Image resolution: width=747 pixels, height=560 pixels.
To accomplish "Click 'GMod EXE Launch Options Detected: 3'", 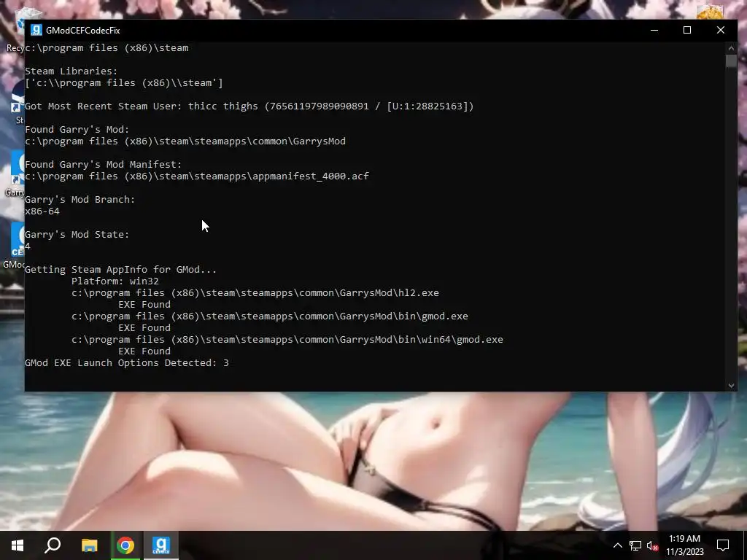I will coord(127,363).
